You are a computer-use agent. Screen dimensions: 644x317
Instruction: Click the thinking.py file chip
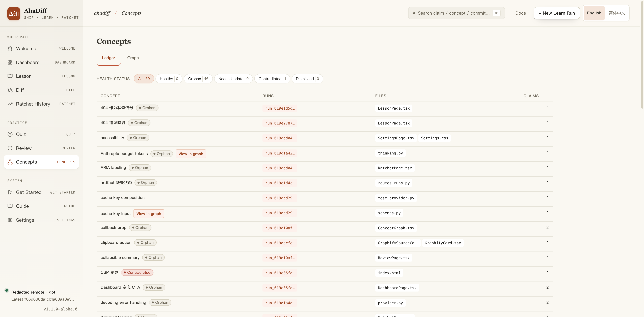pos(390,153)
